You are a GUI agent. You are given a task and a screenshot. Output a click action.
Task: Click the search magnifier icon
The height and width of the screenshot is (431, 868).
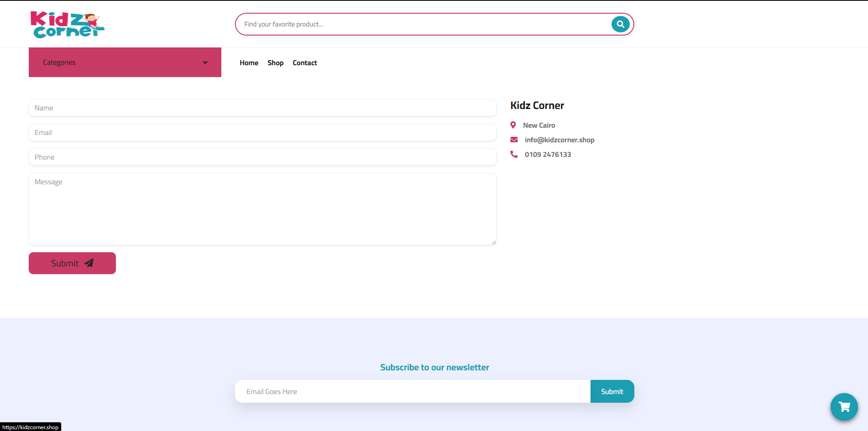tap(620, 24)
